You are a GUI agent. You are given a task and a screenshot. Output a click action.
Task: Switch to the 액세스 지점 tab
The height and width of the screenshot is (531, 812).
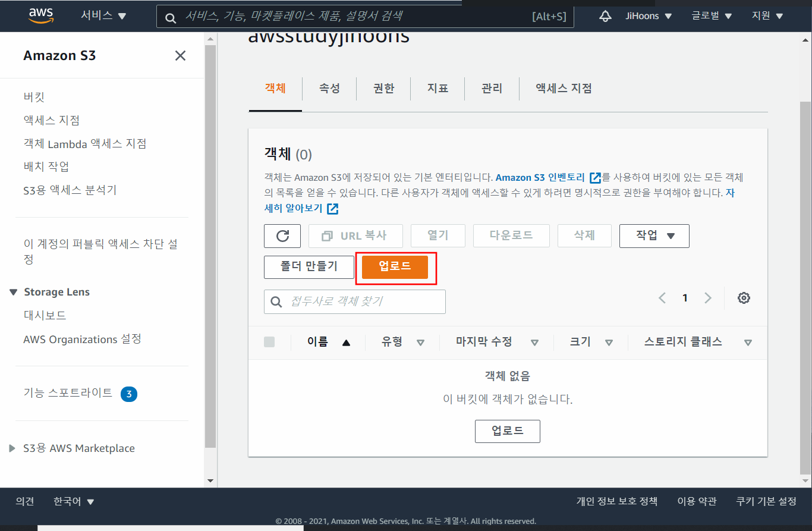564,89
